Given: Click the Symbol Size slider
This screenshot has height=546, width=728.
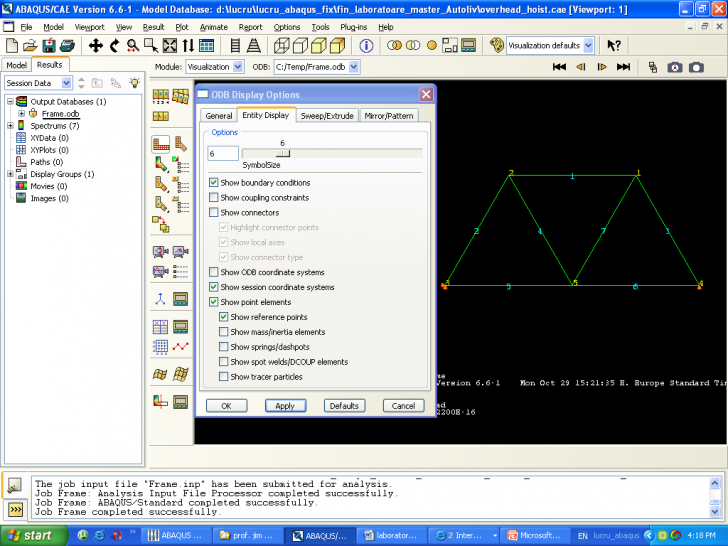Looking at the screenshot, I should click(x=283, y=153).
